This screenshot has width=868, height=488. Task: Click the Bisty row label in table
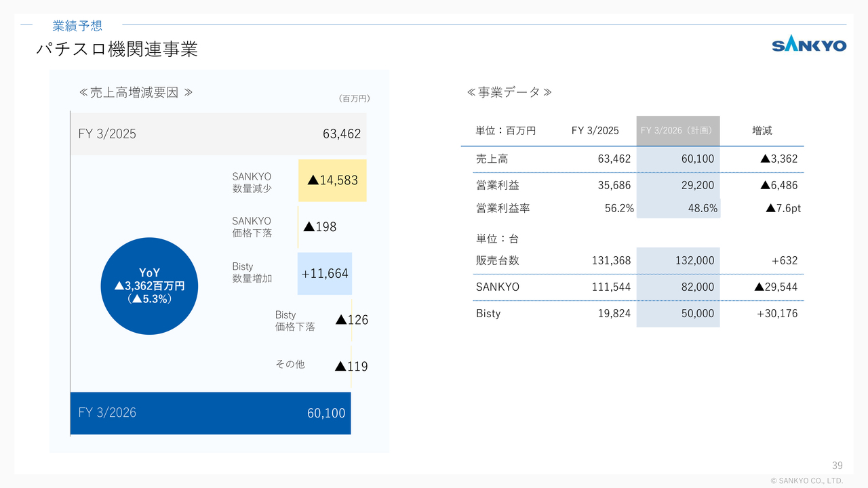pos(488,313)
